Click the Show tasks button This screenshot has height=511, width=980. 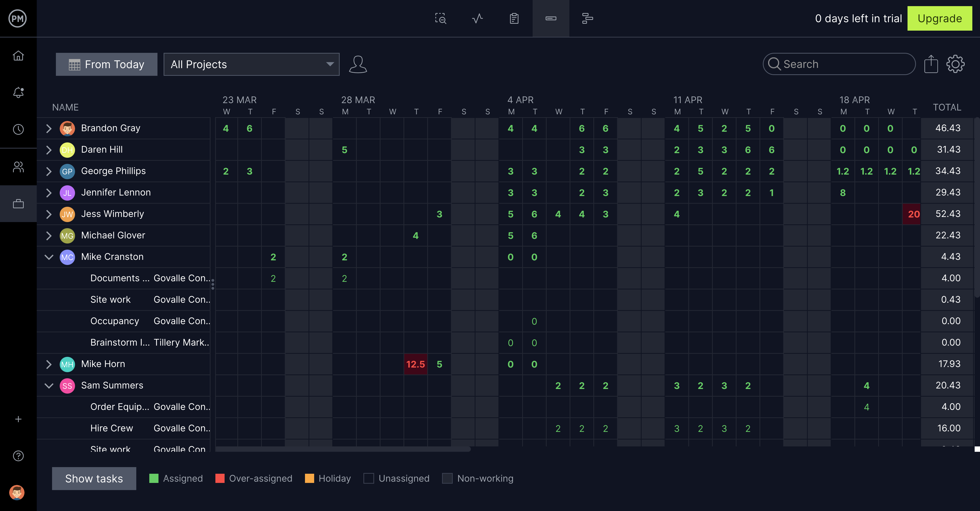tap(94, 478)
